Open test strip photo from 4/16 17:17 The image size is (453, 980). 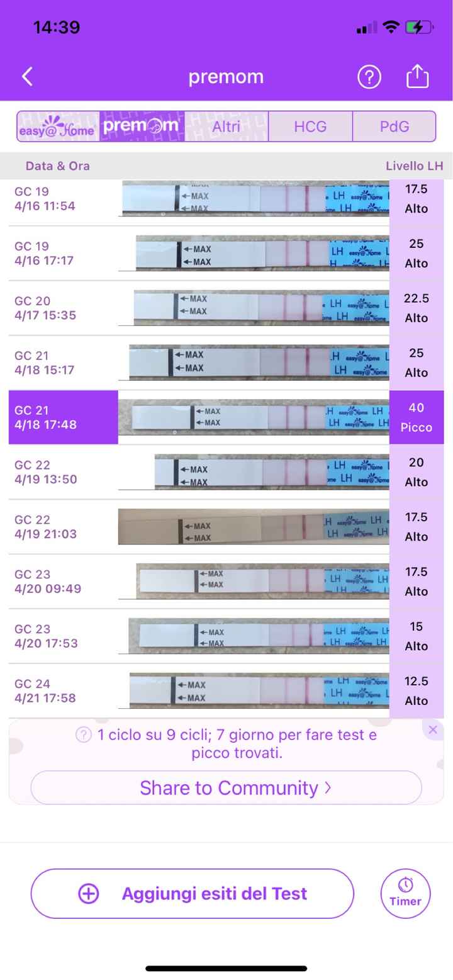pyautogui.click(x=262, y=253)
